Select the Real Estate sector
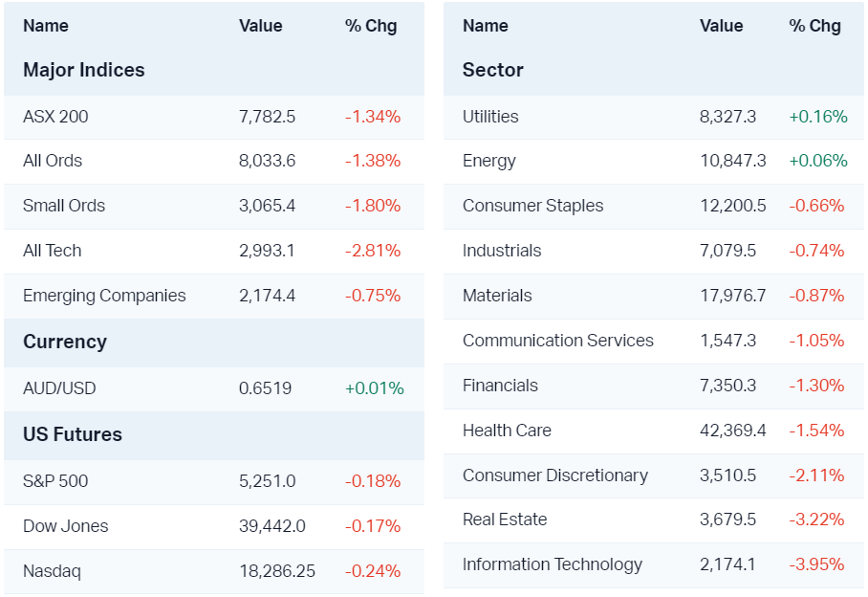The width and height of the screenshot is (868, 597). click(x=505, y=520)
